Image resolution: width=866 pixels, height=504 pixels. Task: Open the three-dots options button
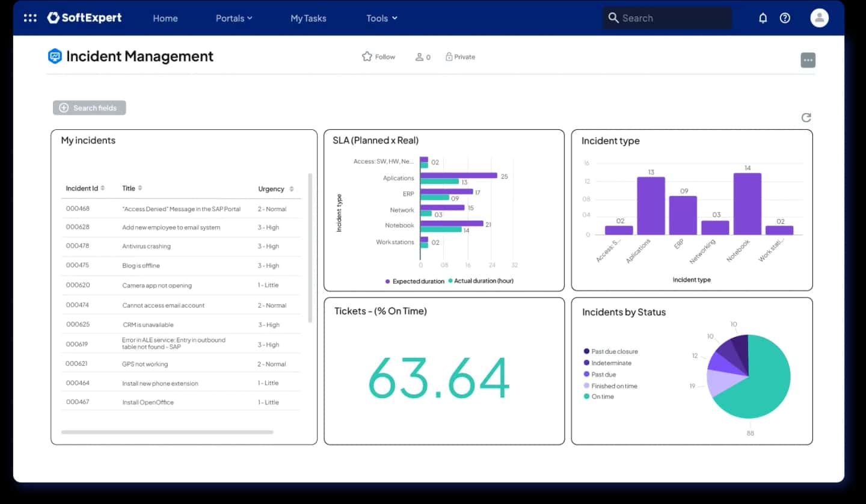[x=808, y=60]
